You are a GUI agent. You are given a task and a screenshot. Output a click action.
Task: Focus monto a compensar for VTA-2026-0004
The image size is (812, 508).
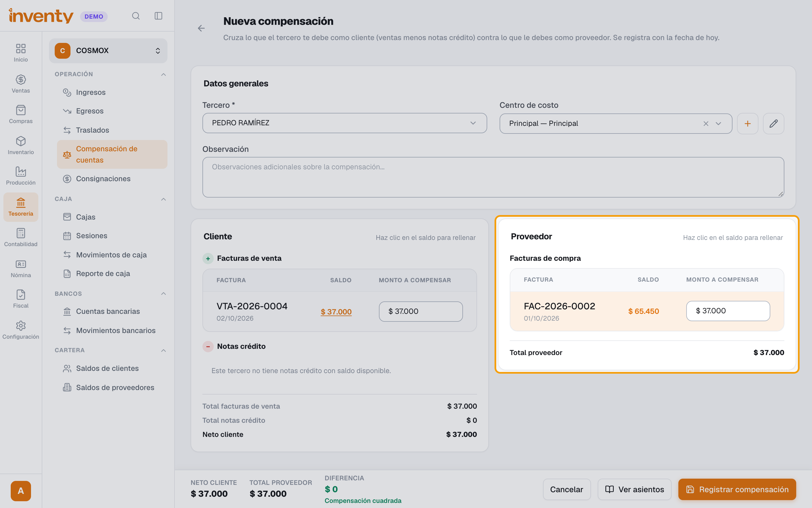pyautogui.click(x=421, y=312)
